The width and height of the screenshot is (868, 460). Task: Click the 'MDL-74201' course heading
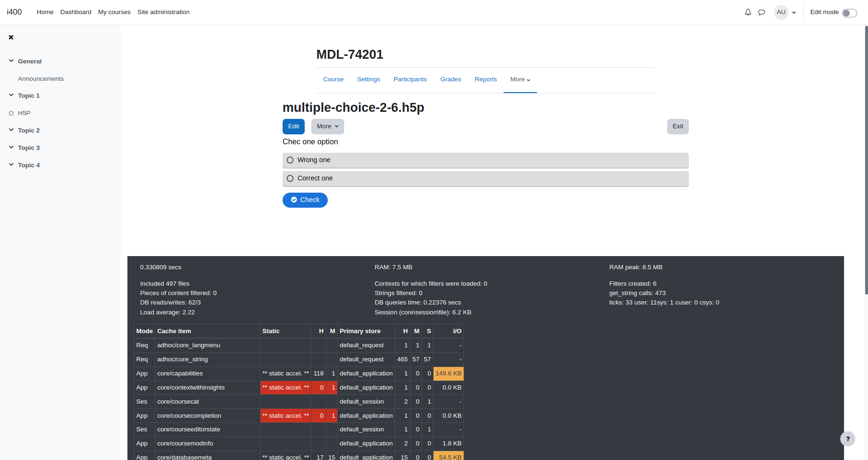click(x=350, y=55)
